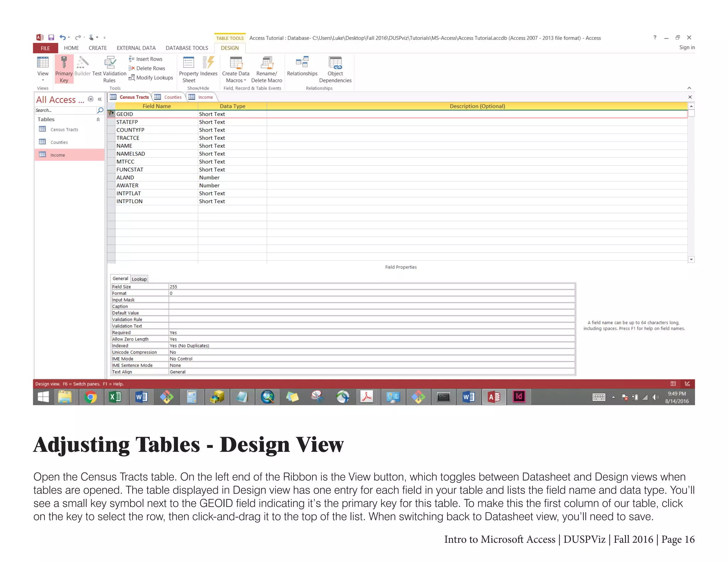Open Adobe Acrobat from the taskbar
Screen dimensions: 728x562
pos(367,397)
